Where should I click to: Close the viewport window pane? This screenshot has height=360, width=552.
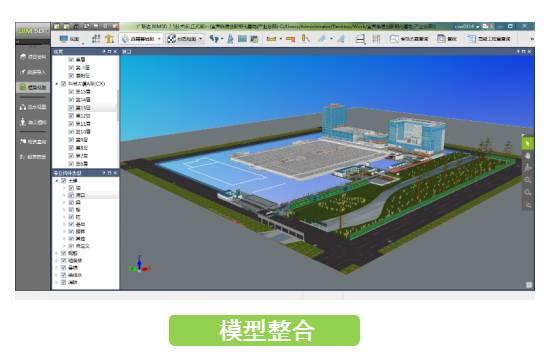coord(529,52)
